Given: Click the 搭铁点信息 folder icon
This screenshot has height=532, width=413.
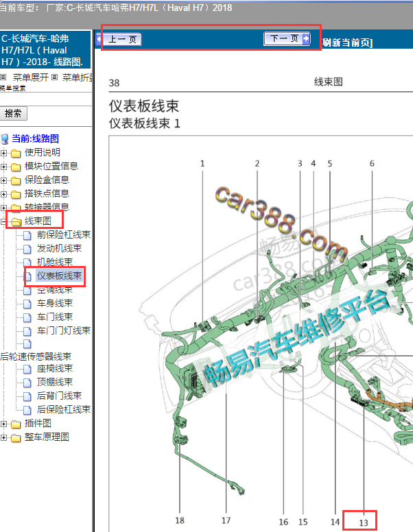Looking at the screenshot, I should [x=16, y=195].
